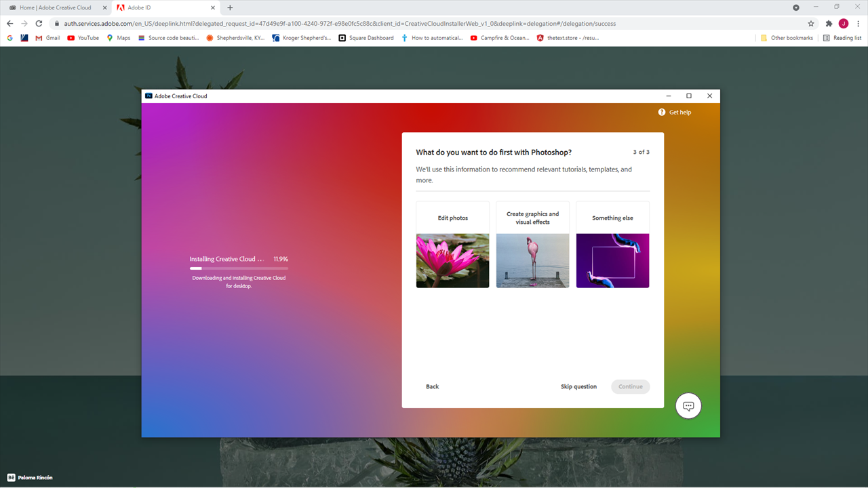Click "What do you want to do first" heading
Viewport: 868px width, 488px height.
point(494,152)
